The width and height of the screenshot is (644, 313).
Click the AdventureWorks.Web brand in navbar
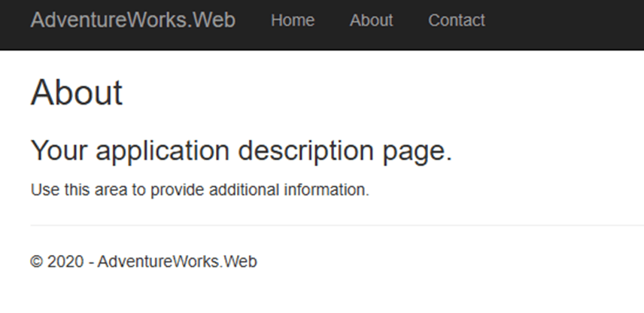(132, 20)
